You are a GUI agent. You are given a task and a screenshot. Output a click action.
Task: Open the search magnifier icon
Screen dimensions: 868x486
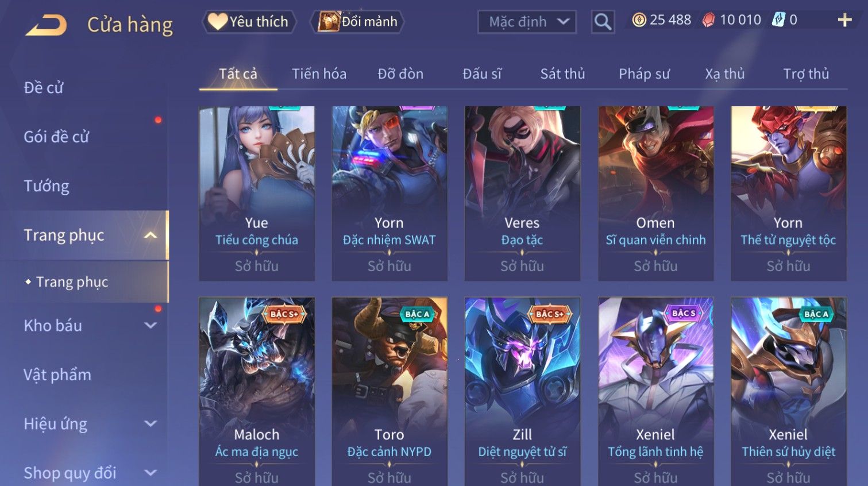[603, 22]
